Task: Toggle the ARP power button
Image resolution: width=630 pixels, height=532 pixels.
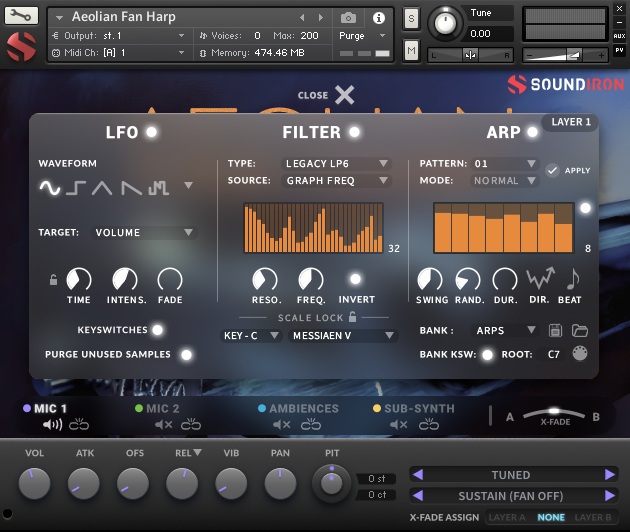Action: (x=532, y=132)
